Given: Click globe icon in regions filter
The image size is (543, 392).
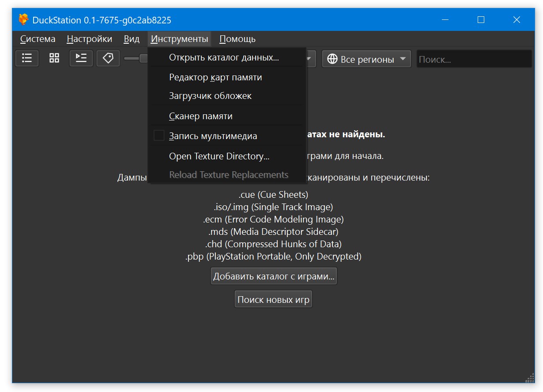Looking at the screenshot, I should click(x=332, y=59).
